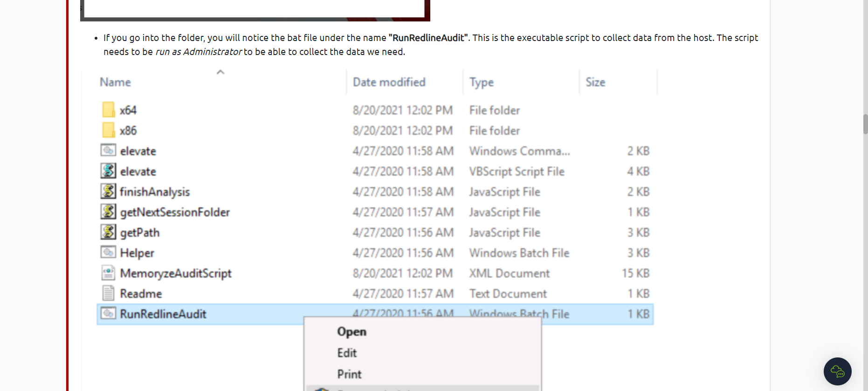Select the elevate Windows Command file icon
Screen dimensions: 868x391
[x=108, y=151]
